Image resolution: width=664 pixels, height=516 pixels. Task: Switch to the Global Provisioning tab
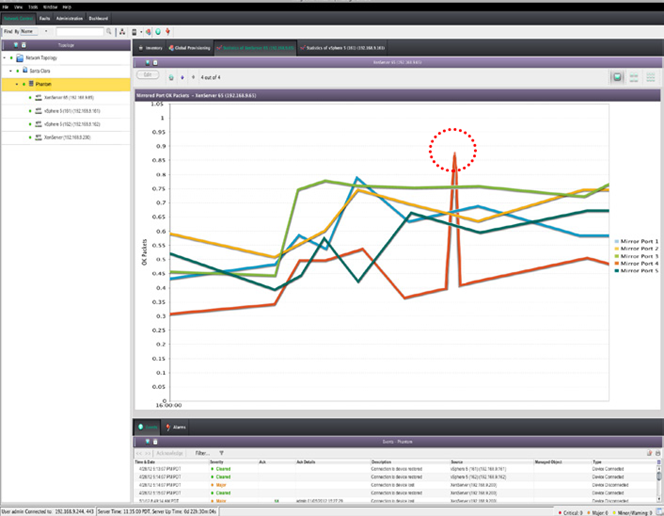198,46
